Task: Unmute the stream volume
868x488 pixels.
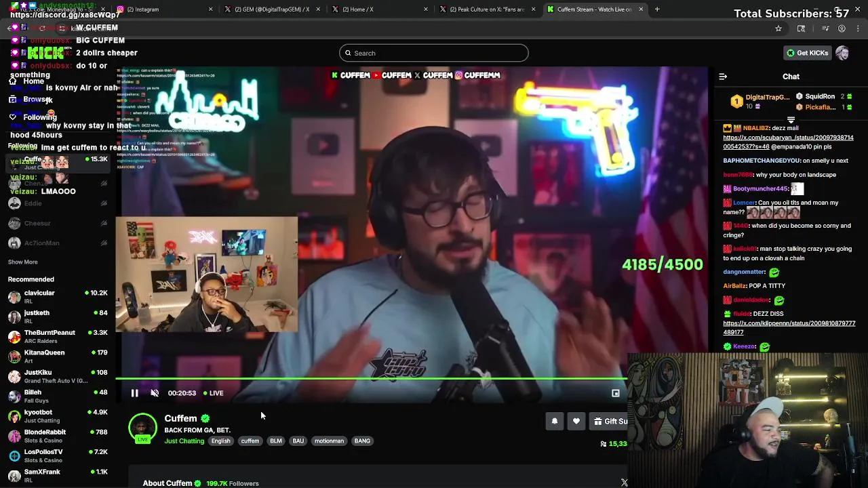Action: click(155, 393)
